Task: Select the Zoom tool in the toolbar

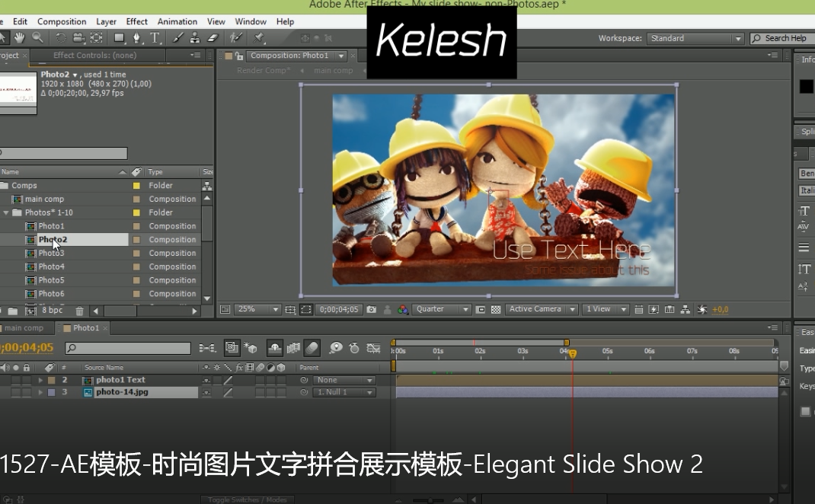Action: 37,37
